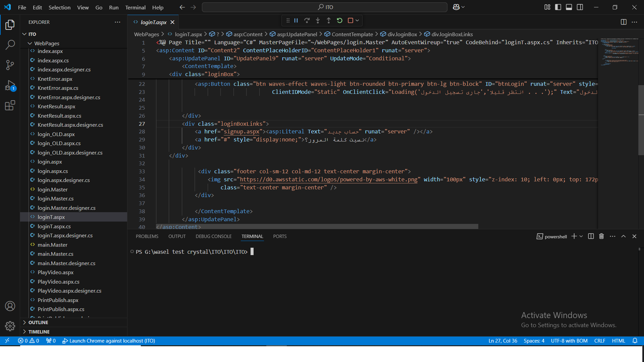Open the Extensions view
Screen dimensions: 644x362
(x=10, y=106)
